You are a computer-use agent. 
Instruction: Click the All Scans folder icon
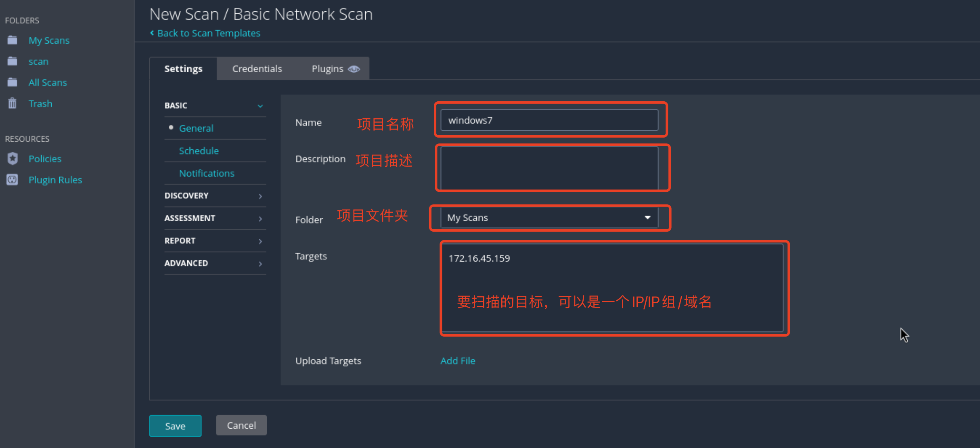(13, 82)
